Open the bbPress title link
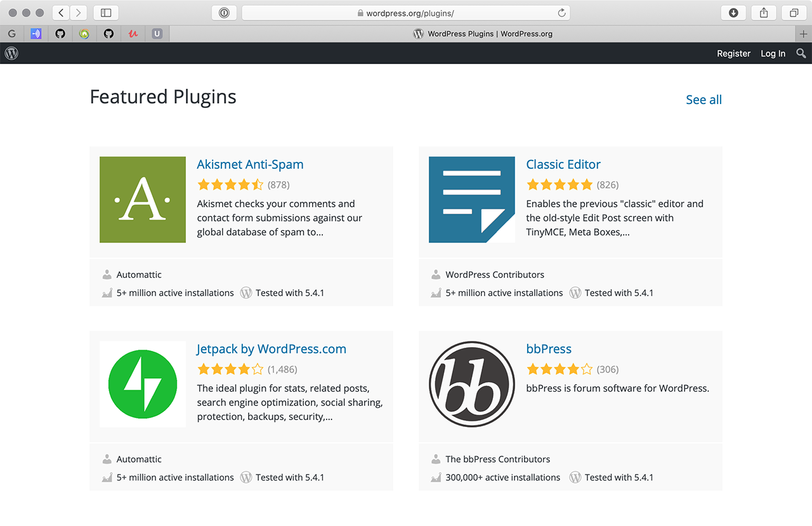The image size is (812, 526). [549, 349]
